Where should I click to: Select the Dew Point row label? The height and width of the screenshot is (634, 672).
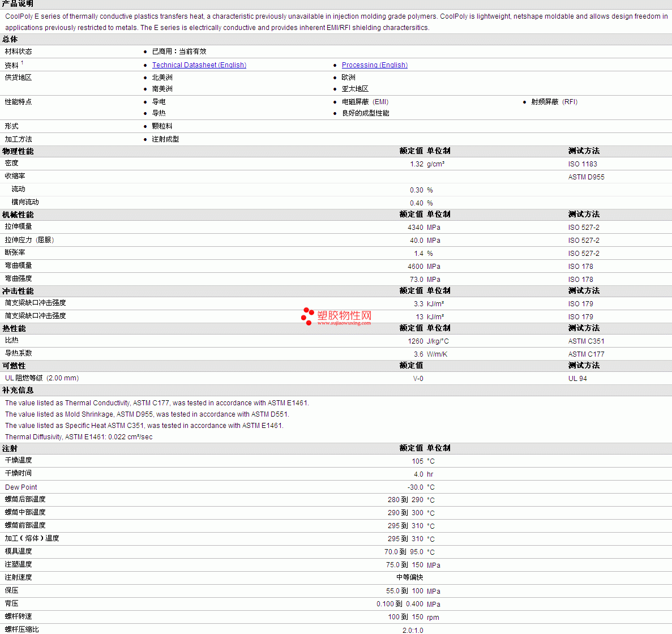click(21, 487)
